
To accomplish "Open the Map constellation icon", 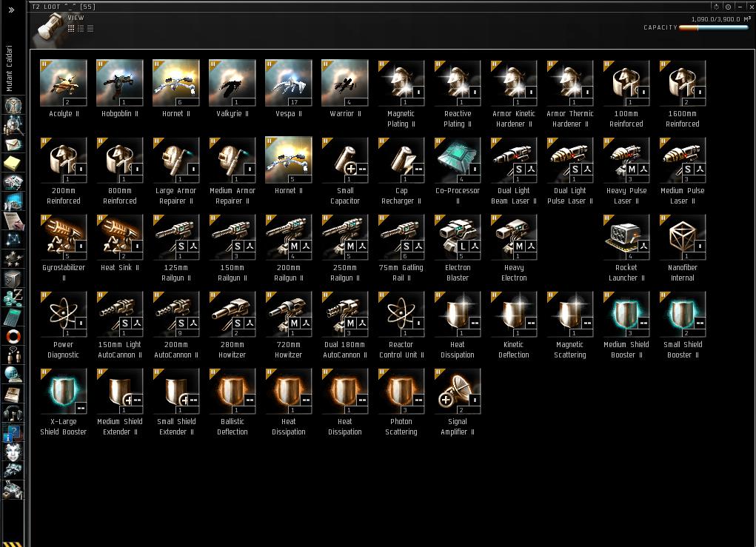I will [13, 240].
